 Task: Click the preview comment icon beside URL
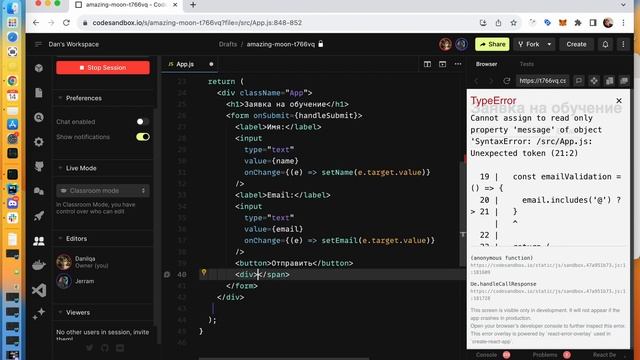(578, 81)
